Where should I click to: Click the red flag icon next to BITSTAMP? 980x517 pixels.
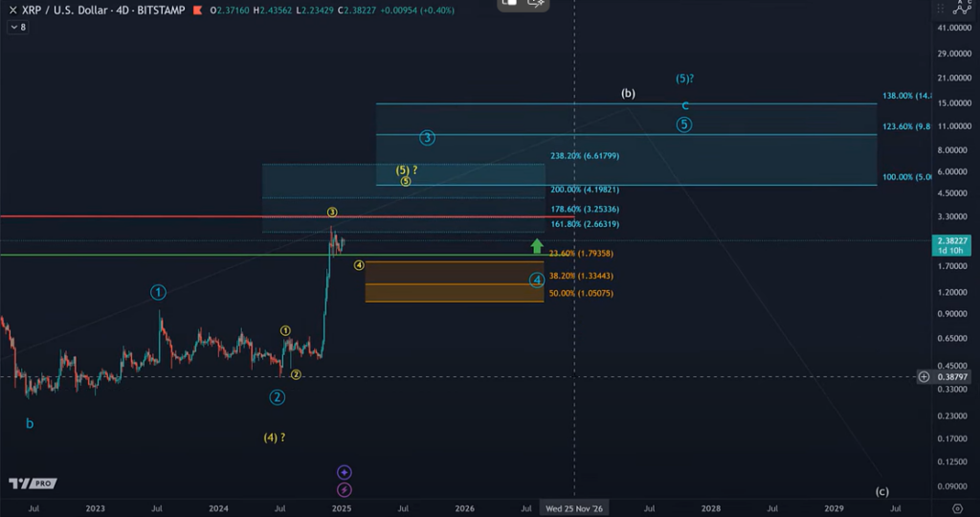click(197, 10)
